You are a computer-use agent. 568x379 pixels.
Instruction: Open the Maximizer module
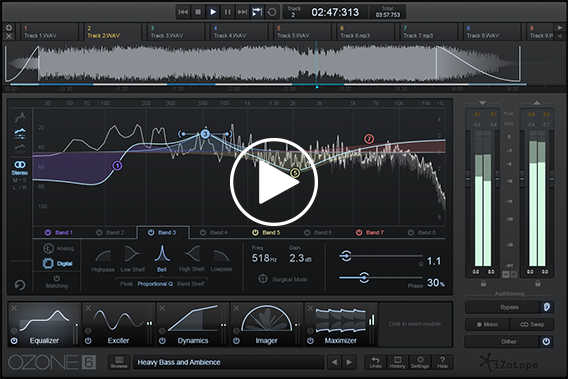coord(340,324)
